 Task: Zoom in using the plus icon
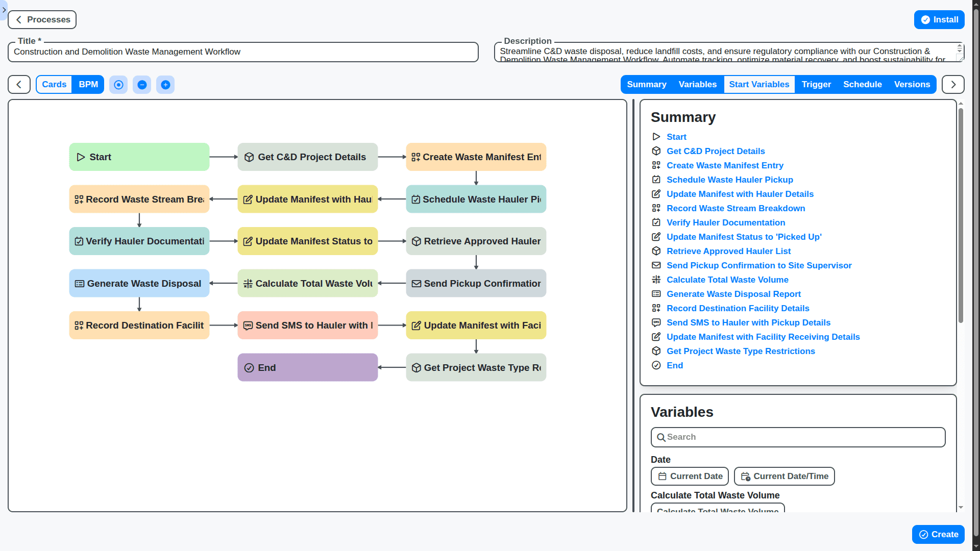point(165,84)
